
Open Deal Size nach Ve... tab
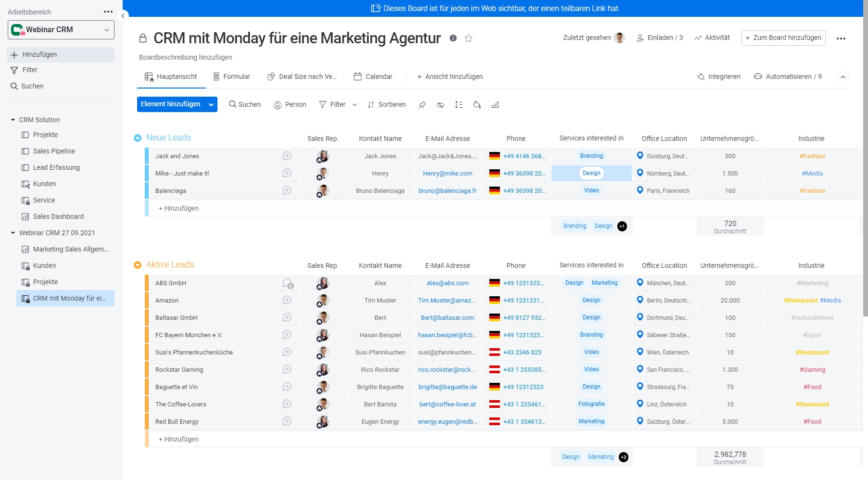302,77
